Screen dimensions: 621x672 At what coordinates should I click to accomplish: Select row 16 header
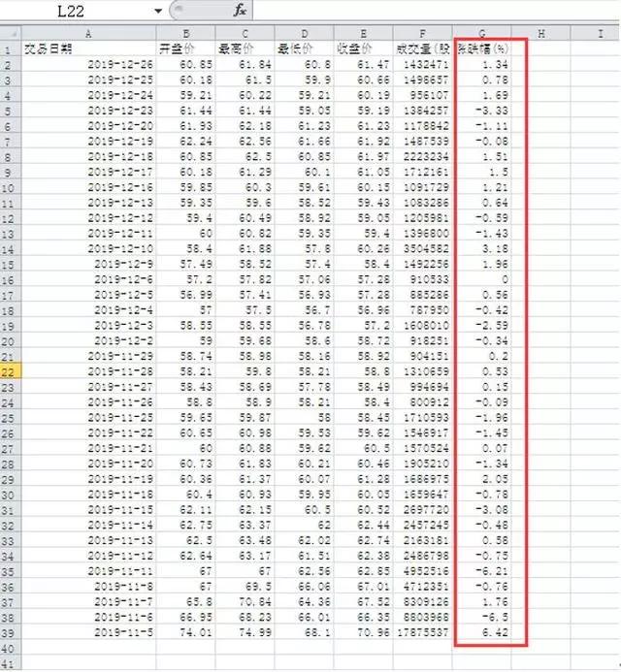(11, 279)
